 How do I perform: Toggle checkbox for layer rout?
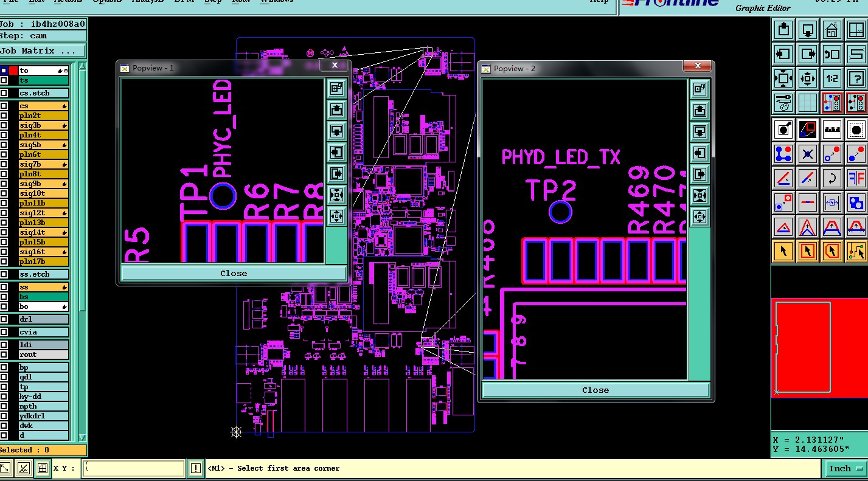(4, 355)
